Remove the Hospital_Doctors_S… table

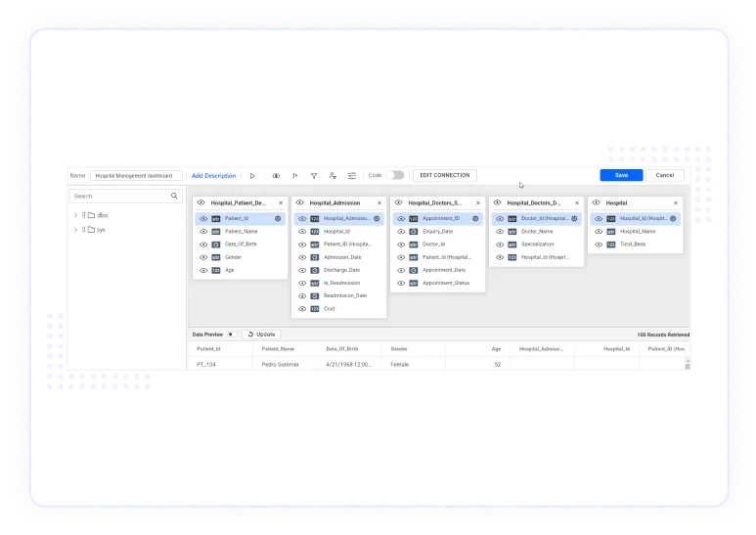click(x=478, y=202)
